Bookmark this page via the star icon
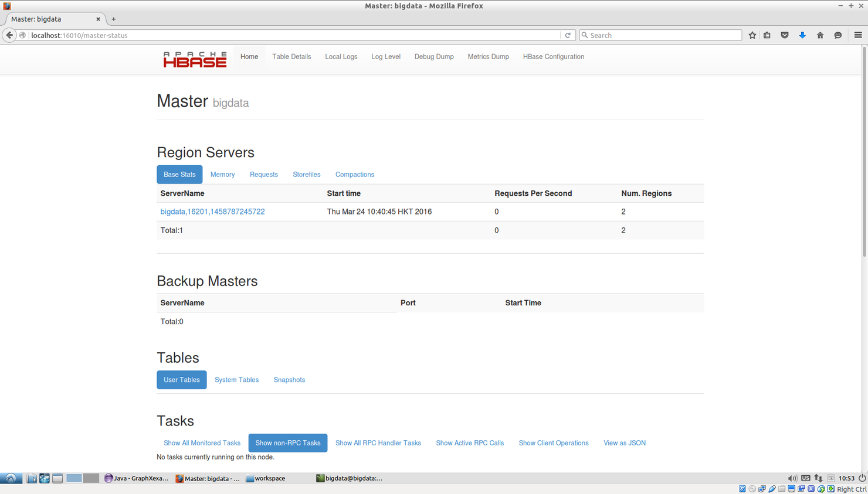Viewport: 868px width, 494px height. [752, 35]
